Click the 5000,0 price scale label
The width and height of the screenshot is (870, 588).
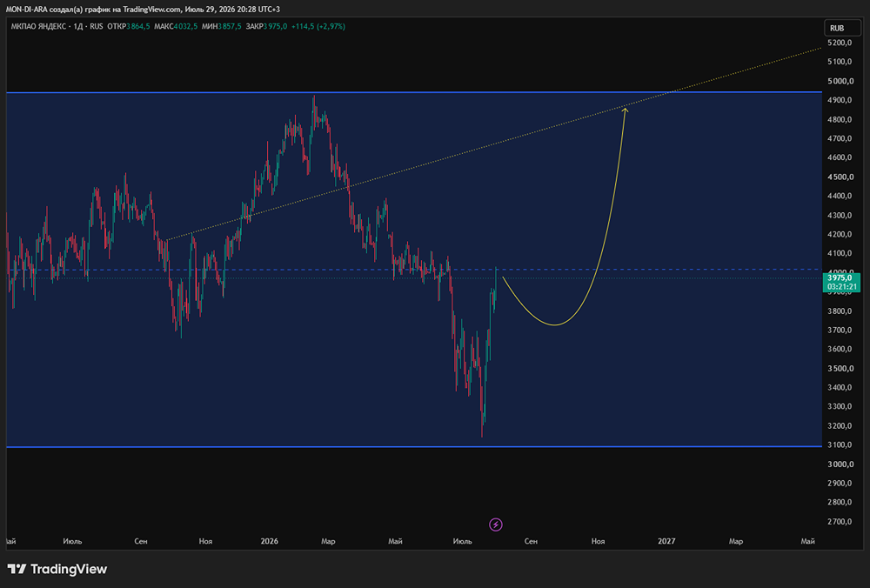(840, 81)
